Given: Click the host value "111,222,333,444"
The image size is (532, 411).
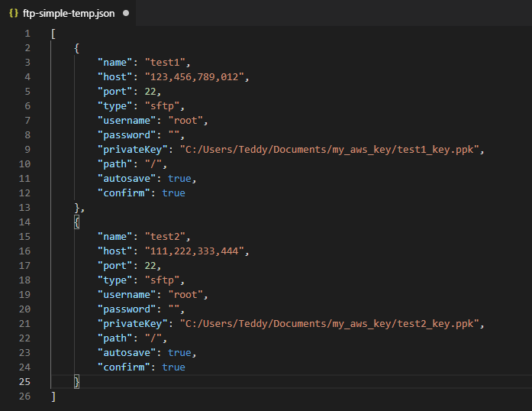Looking at the screenshot, I should coord(195,251).
